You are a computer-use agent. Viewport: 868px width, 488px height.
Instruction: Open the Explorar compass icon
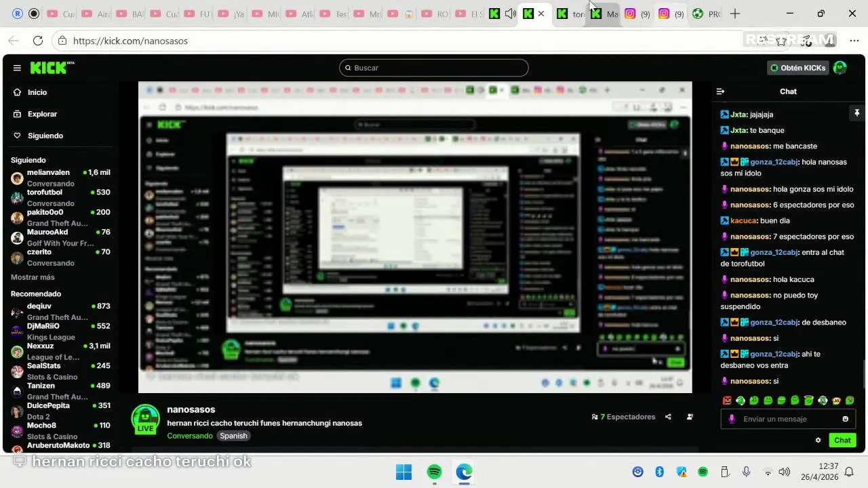pyautogui.click(x=18, y=114)
